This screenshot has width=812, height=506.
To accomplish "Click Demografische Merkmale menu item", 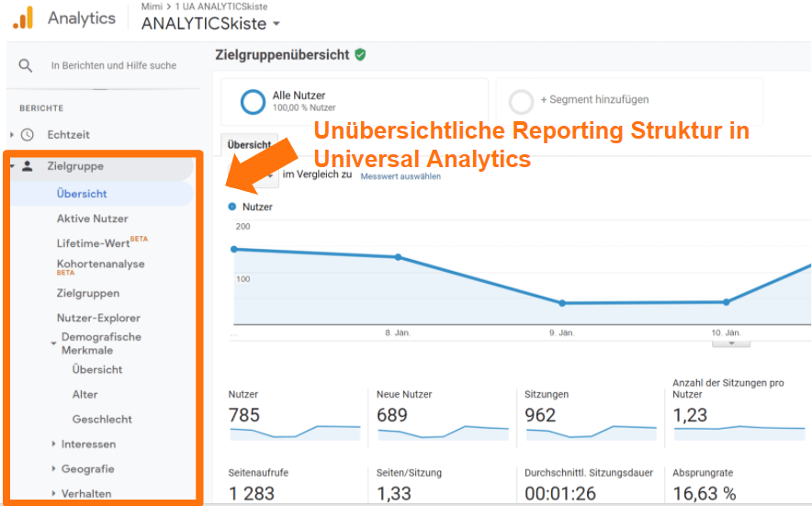I will [x=101, y=343].
